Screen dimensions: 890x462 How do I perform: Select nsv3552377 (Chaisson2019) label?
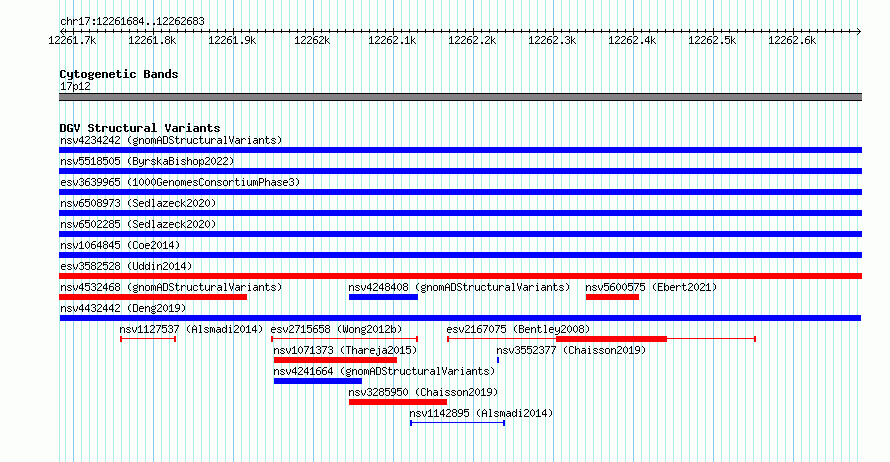pos(571,350)
